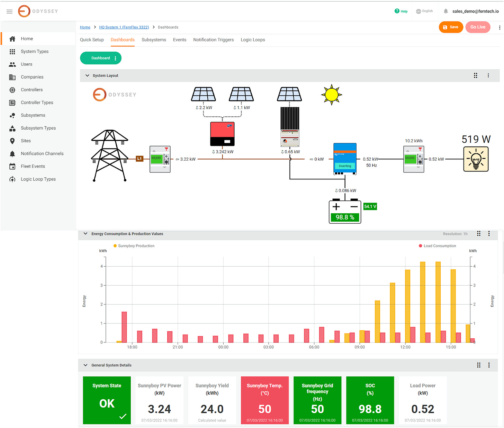Switch to the Subsystems tab

coord(154,40)
